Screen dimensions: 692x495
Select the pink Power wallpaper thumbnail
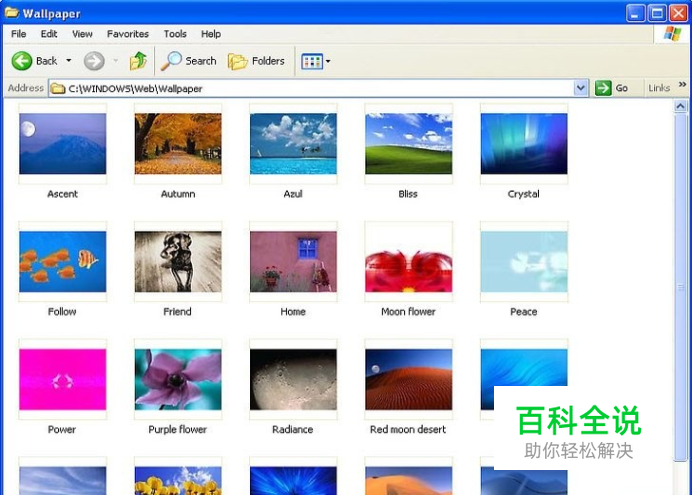point(63,379)
